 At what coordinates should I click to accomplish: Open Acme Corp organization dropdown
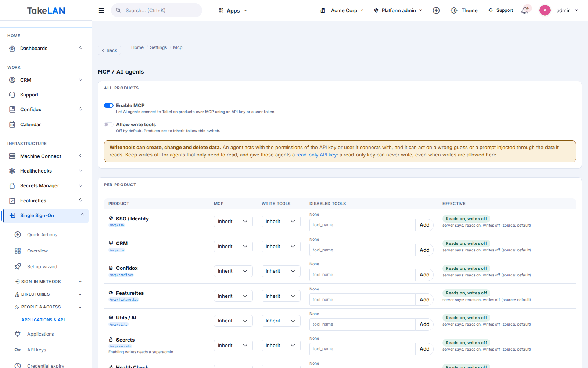click(342, 10)
